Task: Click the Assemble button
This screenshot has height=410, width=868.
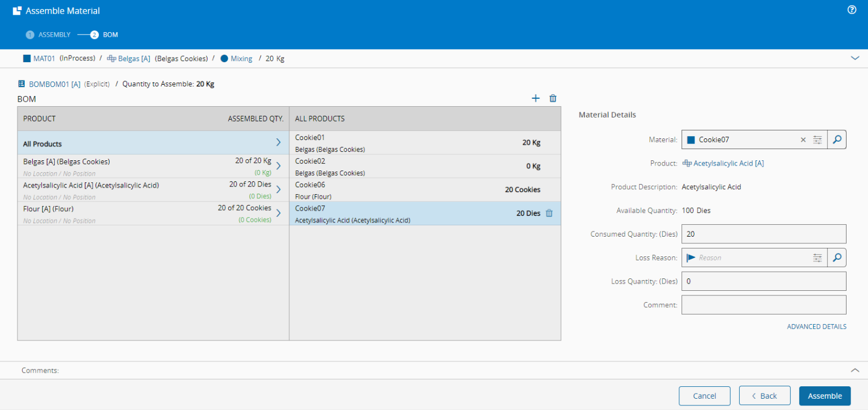Action: (x=824, y=396)
